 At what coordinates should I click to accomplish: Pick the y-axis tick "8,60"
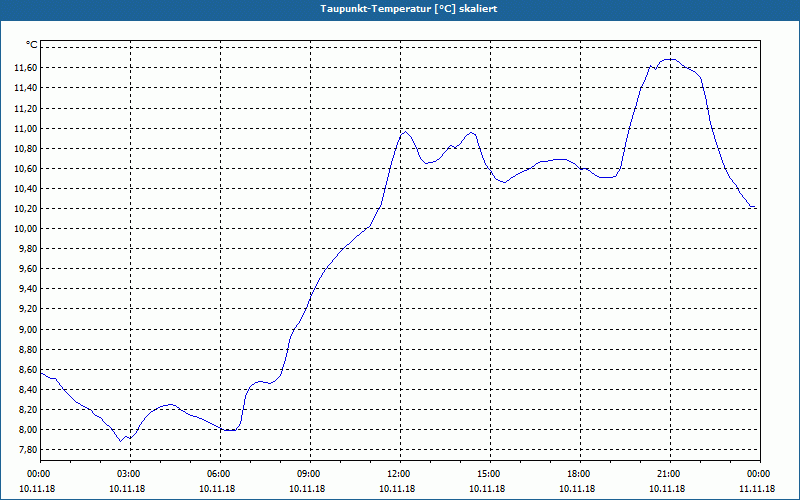tap(28, 370)
